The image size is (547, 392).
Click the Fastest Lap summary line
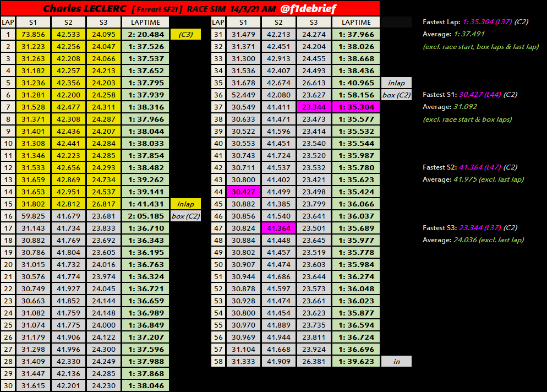click(475, 21)
